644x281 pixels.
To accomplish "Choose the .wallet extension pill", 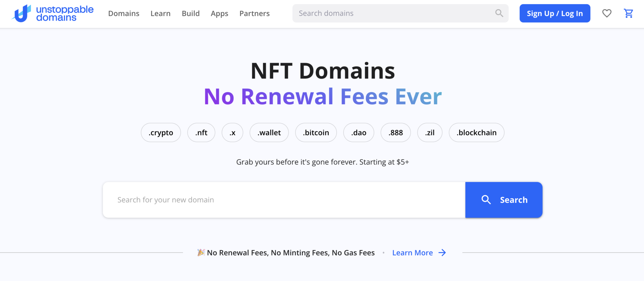I will (269, 132).
